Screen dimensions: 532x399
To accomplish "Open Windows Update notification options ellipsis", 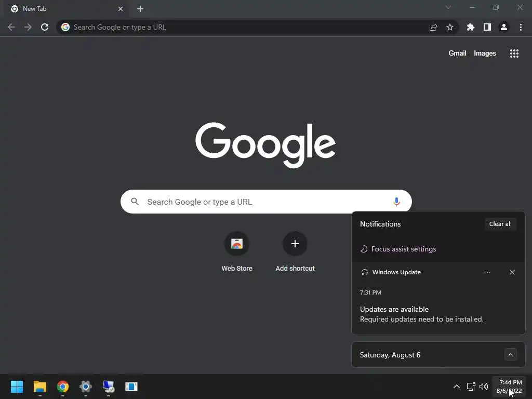I will (487, 272).
